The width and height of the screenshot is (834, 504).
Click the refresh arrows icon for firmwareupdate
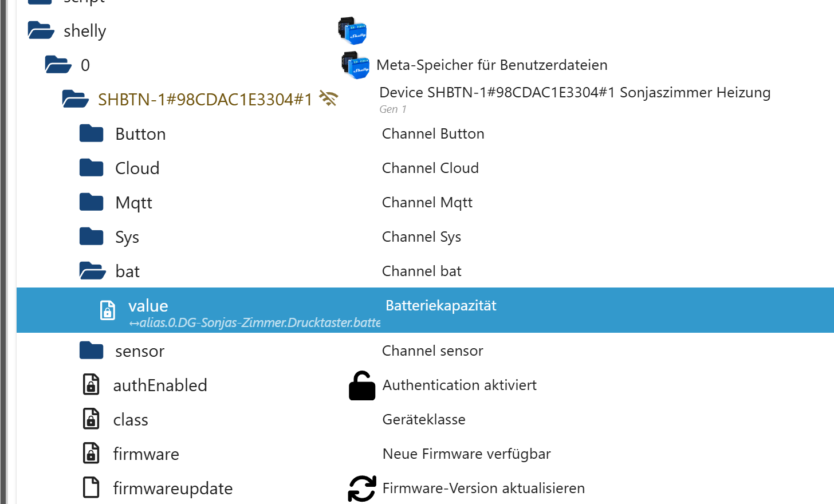pos(362,489)
